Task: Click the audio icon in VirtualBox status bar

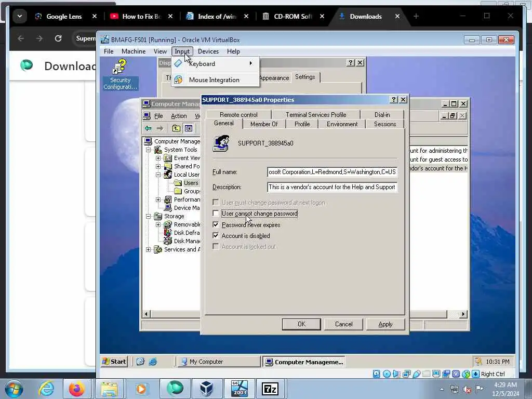Action: [396, 374]
